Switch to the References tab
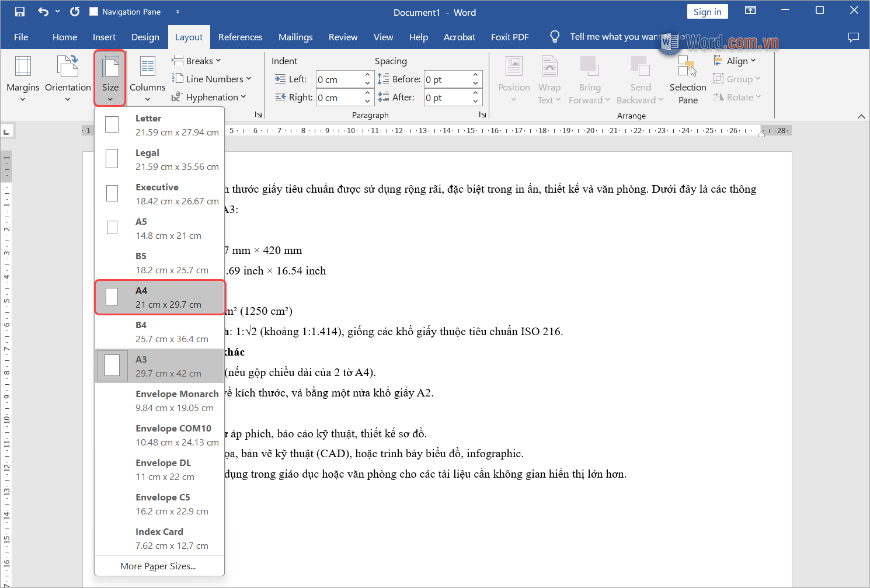 point(240,37)
